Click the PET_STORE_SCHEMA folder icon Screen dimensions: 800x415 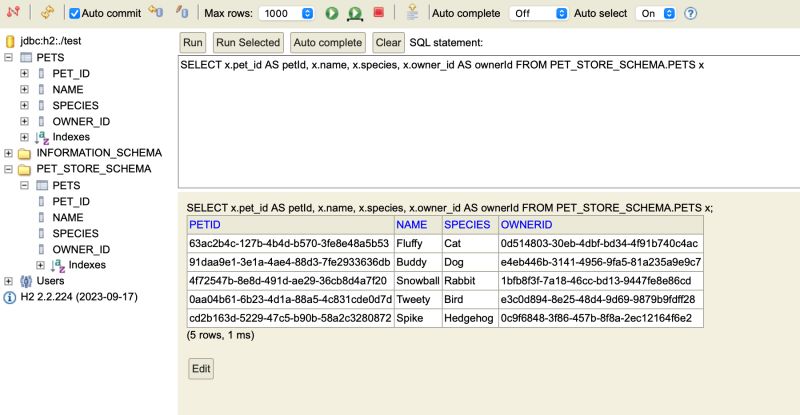(24, 169)
